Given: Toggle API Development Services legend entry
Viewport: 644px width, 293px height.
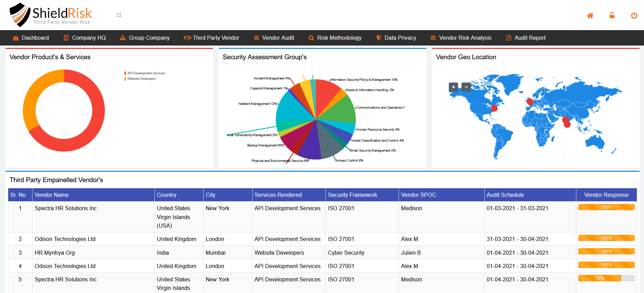Looking at the screenshot, I should [x=146, y=73].
